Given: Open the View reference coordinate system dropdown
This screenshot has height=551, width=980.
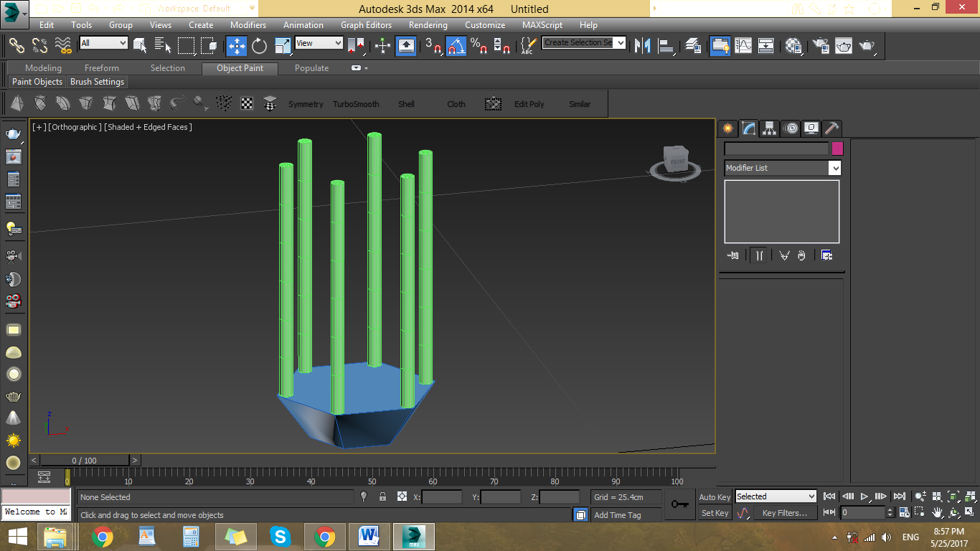Looking at the screenshot, I should (x=319, y=43).
